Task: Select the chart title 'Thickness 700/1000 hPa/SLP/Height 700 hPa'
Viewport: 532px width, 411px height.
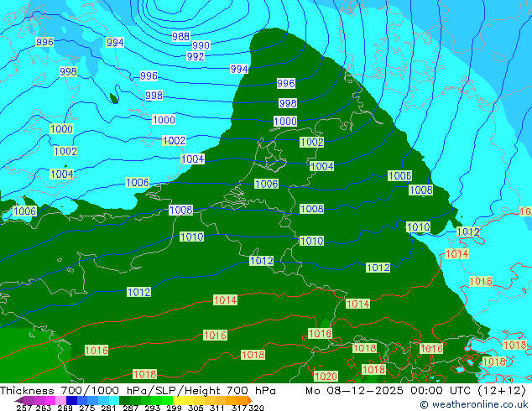Action: 138,391
